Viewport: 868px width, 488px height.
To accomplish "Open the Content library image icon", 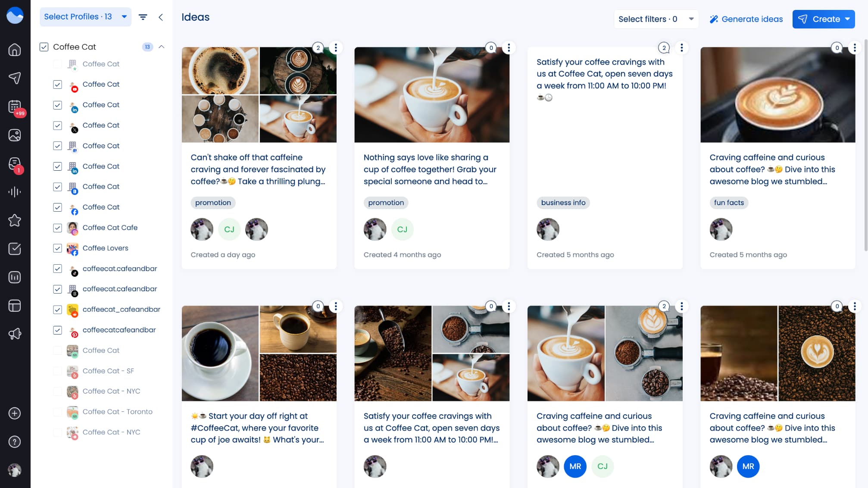I will pos(15,135).
